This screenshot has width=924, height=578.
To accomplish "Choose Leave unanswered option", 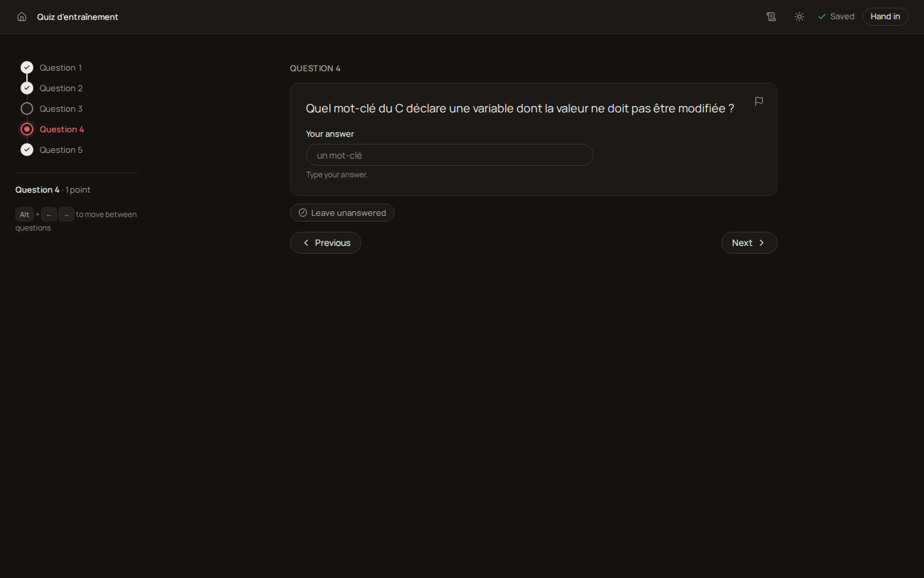I will point(342,213).
